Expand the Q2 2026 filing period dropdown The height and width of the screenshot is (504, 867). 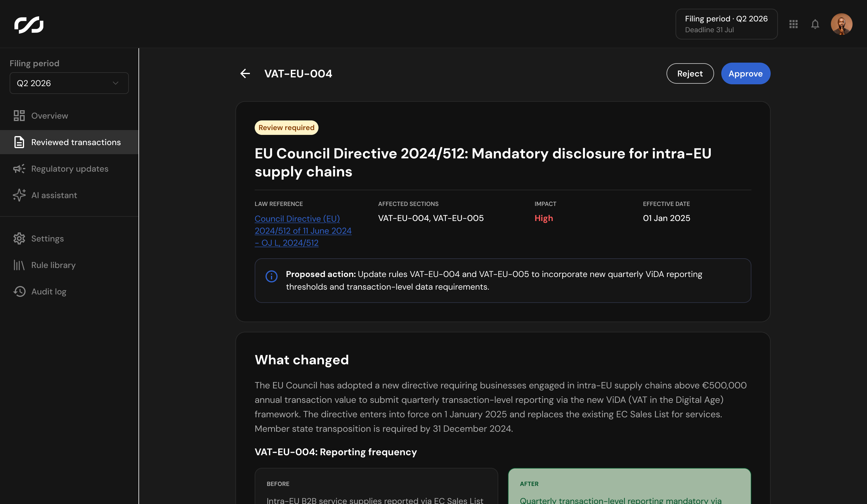click(69, 83)
